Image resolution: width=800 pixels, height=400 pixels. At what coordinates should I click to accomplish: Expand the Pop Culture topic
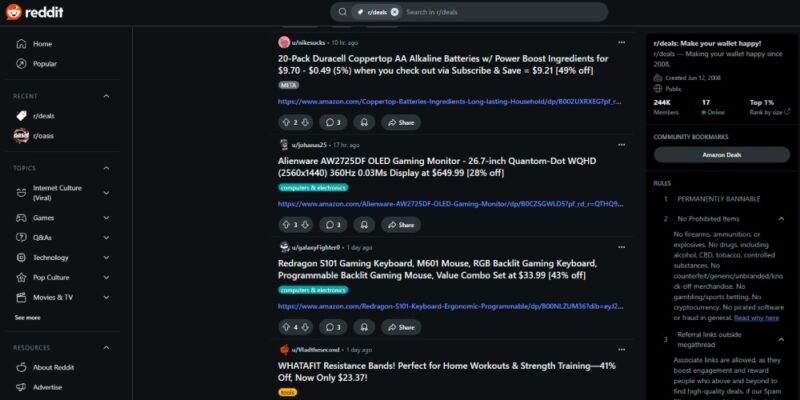pos(106,278)
